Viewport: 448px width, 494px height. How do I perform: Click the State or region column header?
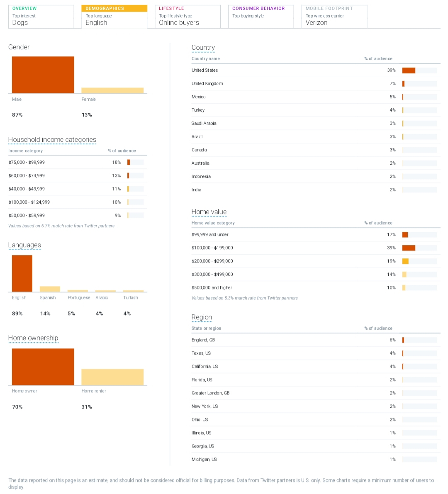click(206, 328)
